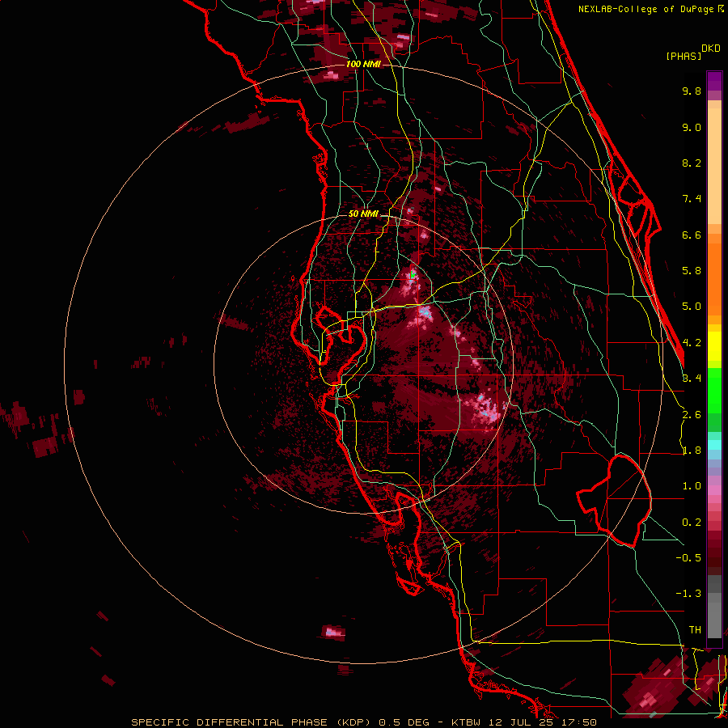Select the 8.2 color scale value
The height and width of the screenshot is (728, 728).
692,163
